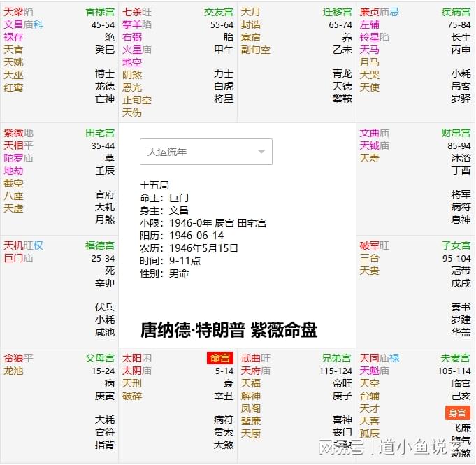This screenshot has width=476, height=465.
Task: Click the 性别: 男命 line
Action: pos(164,273)
